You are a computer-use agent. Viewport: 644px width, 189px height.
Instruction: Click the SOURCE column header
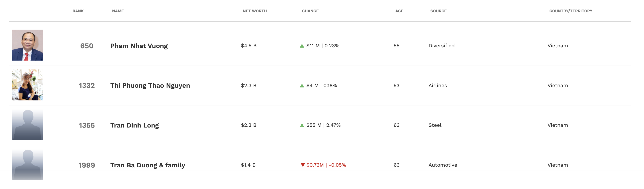[x=438, y=11]
